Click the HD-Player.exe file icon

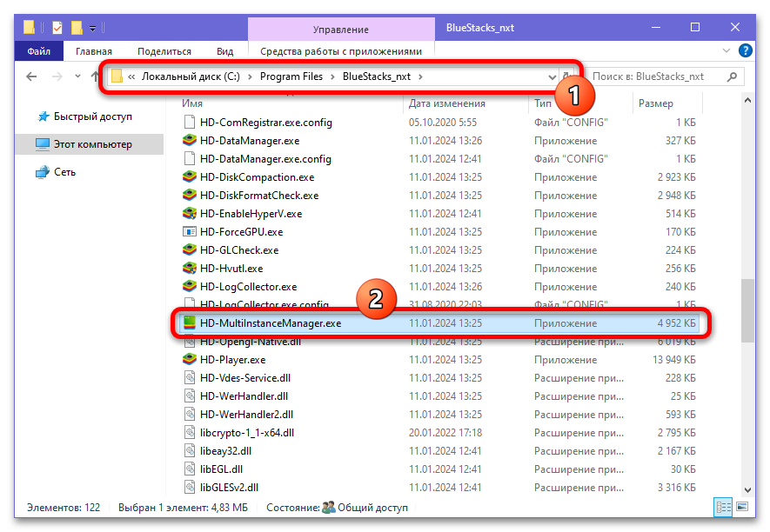(x=190, y=359)
